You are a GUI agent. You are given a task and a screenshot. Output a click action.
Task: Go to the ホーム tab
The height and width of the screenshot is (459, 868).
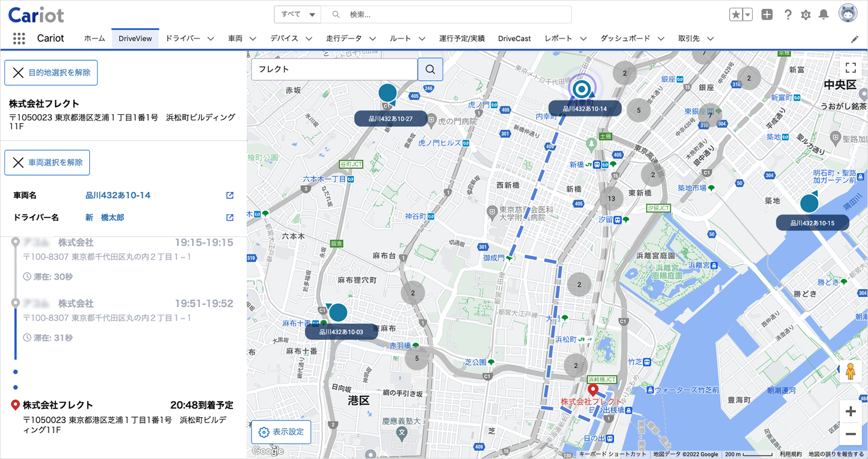point(94,38)
